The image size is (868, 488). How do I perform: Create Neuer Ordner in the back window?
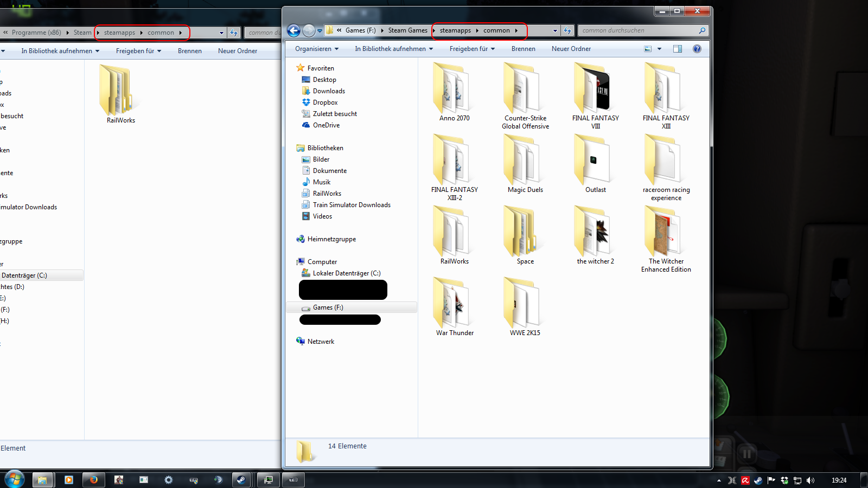click(x=238, y=51)
